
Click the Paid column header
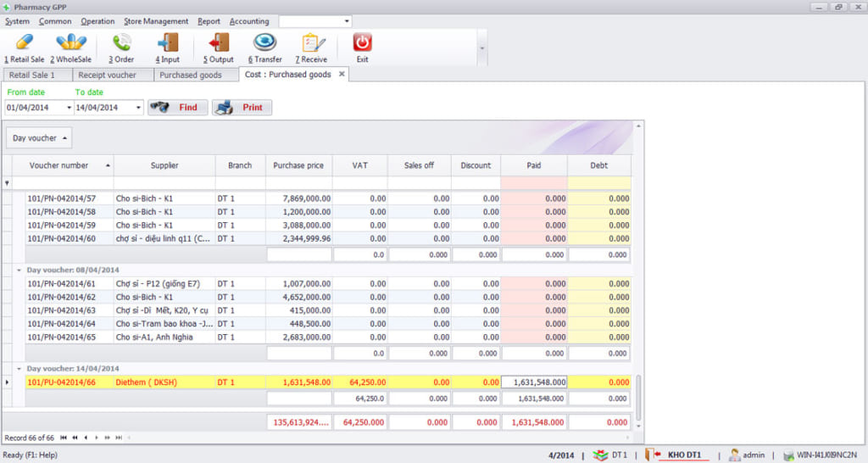534,165
